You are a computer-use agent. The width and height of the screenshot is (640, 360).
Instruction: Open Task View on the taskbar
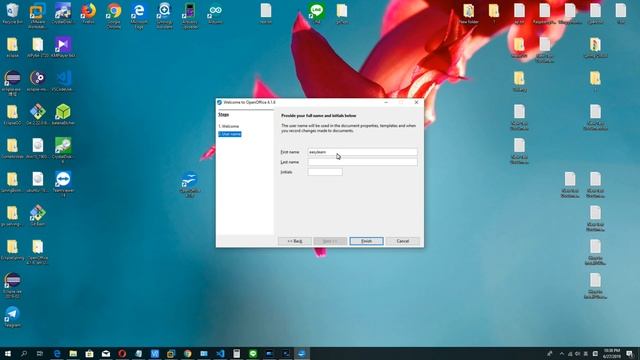[40, 353]
